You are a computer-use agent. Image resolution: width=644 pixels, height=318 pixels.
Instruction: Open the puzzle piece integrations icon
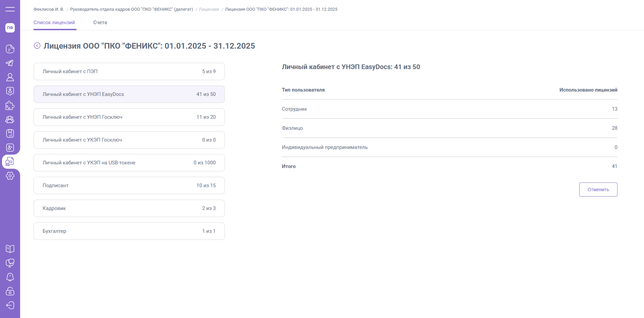click(x=10, y=105)
